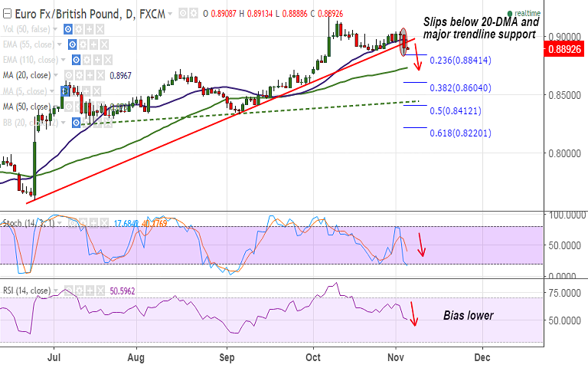Open settings gear for Vol (50, false)
The width and height of the screenshot is (588, 368).
(78, 29)
